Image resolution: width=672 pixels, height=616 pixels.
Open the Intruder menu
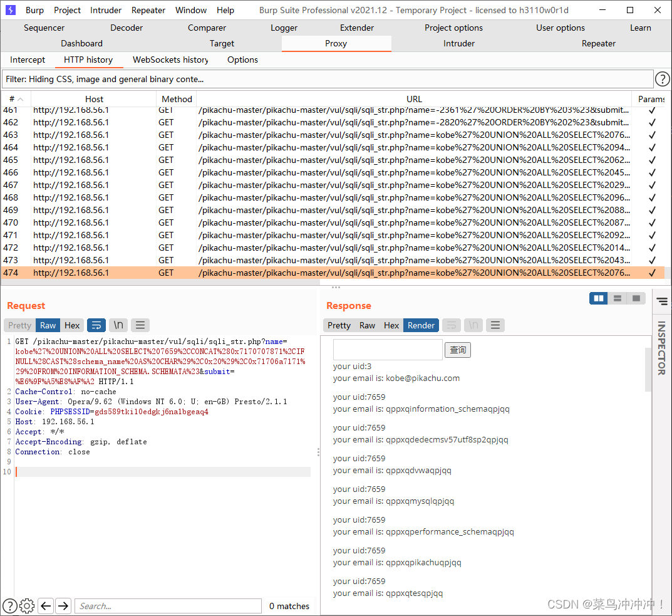tap(105, 10)
